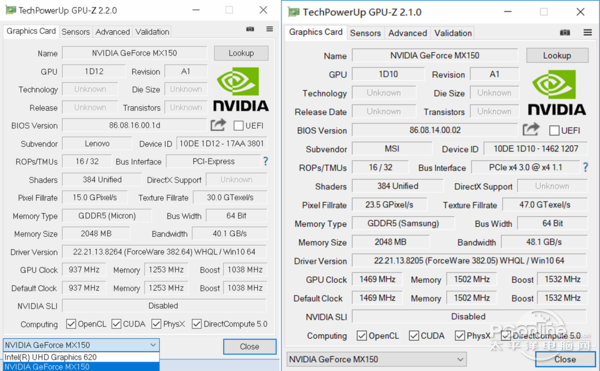The height and width of the screenshot is (371, 600).
Task: Click NVIDIA logo in GPU-Z 2.2.0 window
Action: pos(241,89)
